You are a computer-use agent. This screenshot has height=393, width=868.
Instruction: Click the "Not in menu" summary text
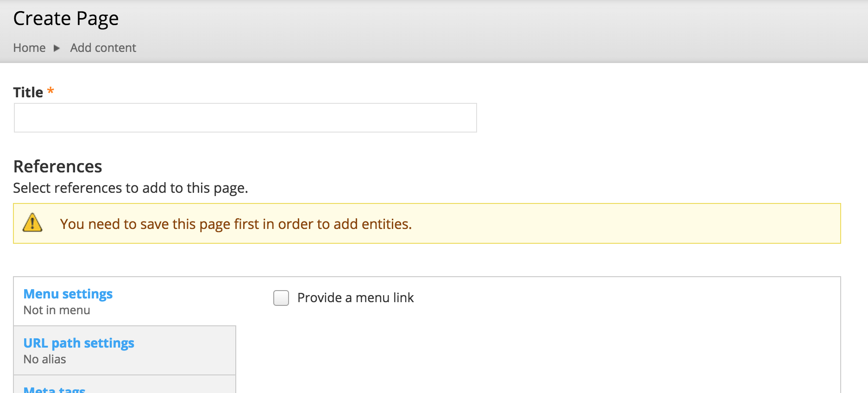tap(57, 310)
